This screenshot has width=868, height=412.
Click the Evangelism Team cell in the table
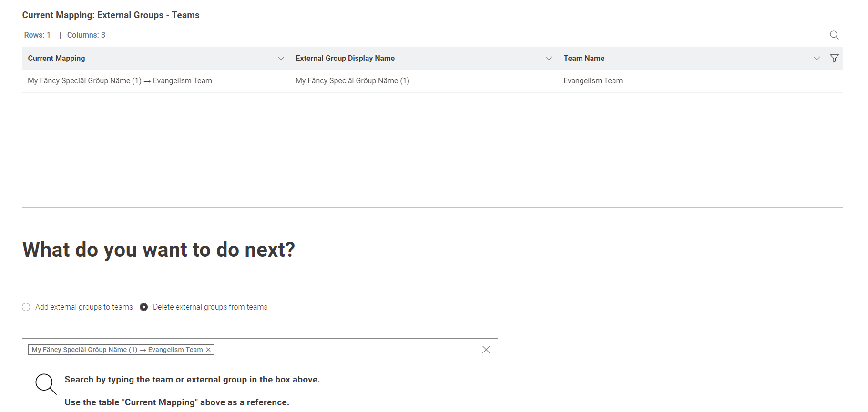click(593, 81)
